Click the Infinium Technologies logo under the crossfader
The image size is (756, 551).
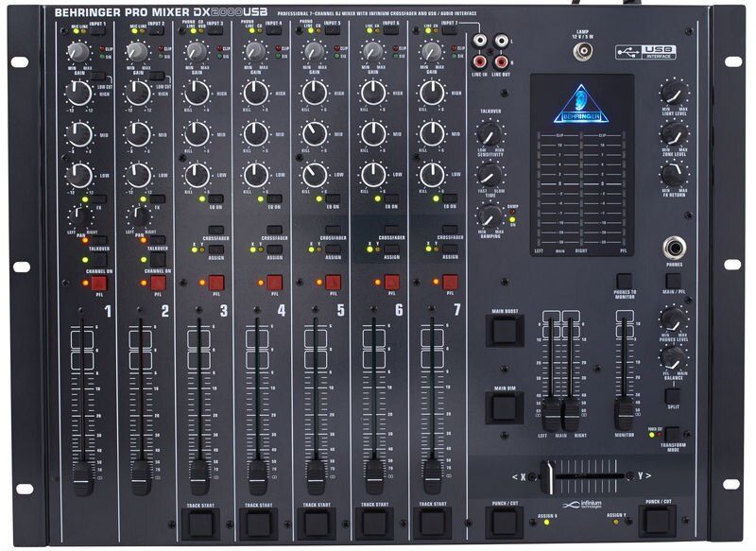point(582,505)
